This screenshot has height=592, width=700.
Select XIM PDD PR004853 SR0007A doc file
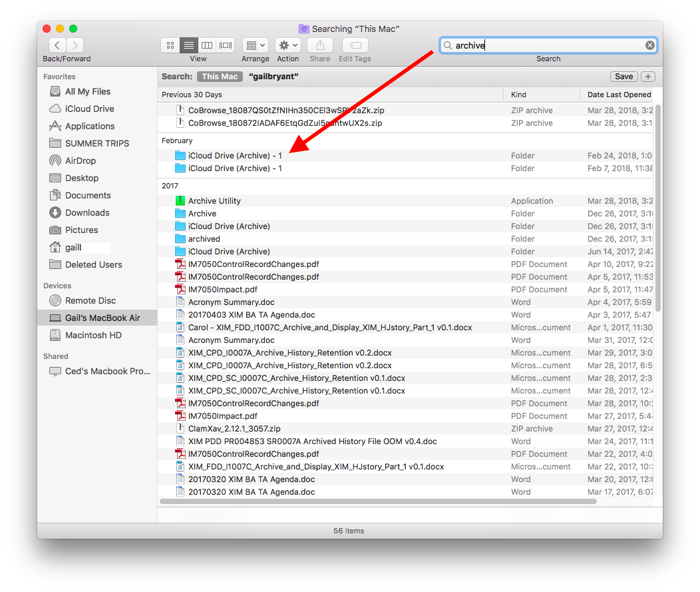coord(405,442)
